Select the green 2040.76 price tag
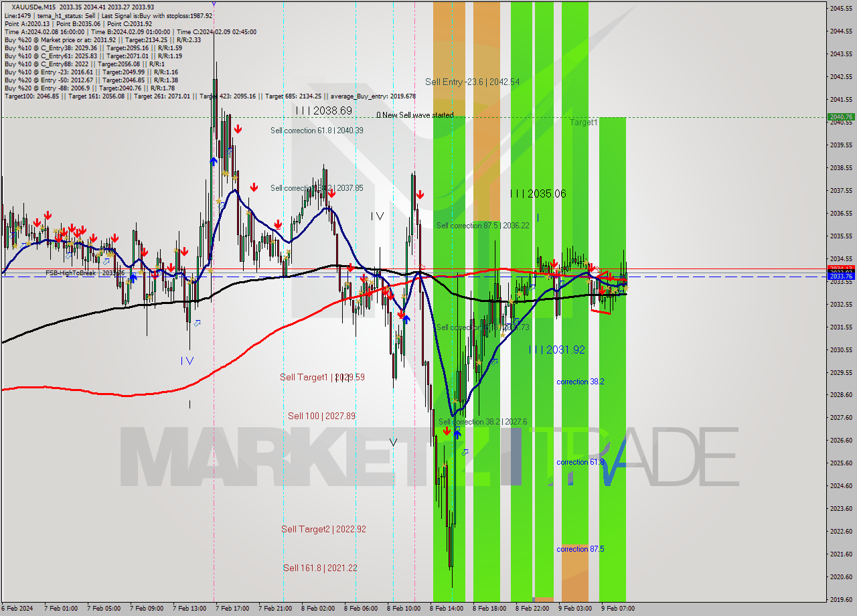The image size is (857, 616). (841, 117)
